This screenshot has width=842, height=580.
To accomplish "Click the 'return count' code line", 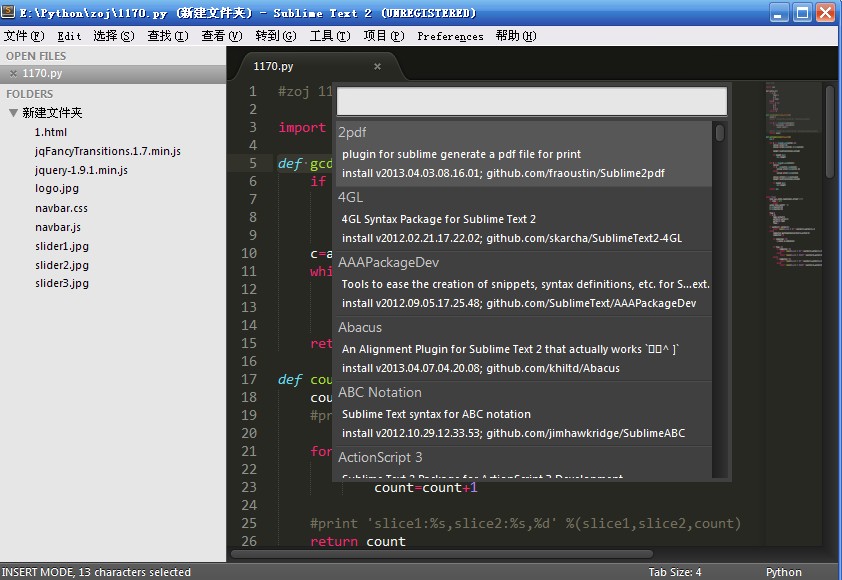I will (358, 541).
